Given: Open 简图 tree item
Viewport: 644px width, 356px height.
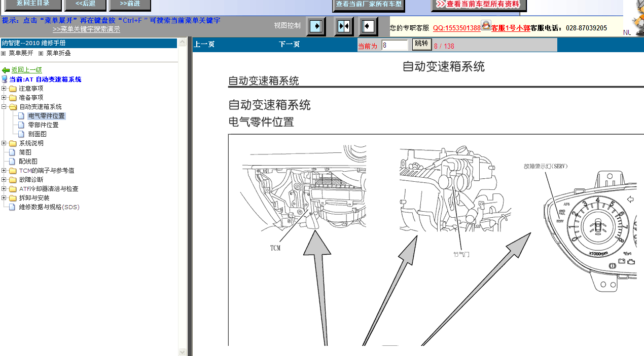Looking at the screenshot, I should pos(25,152).
